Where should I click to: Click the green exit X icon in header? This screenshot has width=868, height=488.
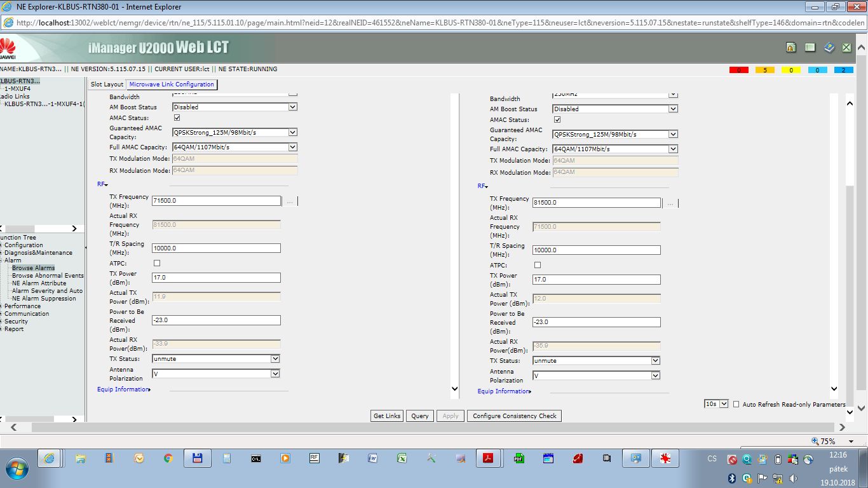pos(846,48)
